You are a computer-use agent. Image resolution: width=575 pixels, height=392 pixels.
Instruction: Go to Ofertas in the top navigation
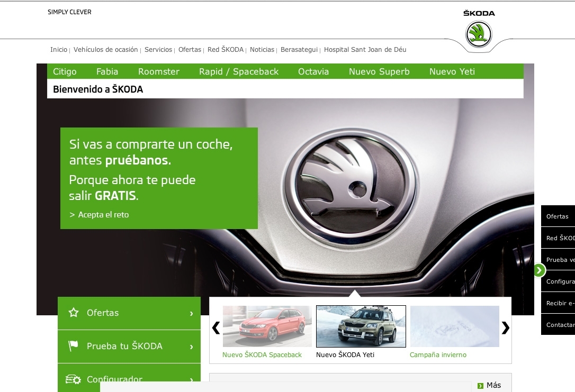click(190, 49)
